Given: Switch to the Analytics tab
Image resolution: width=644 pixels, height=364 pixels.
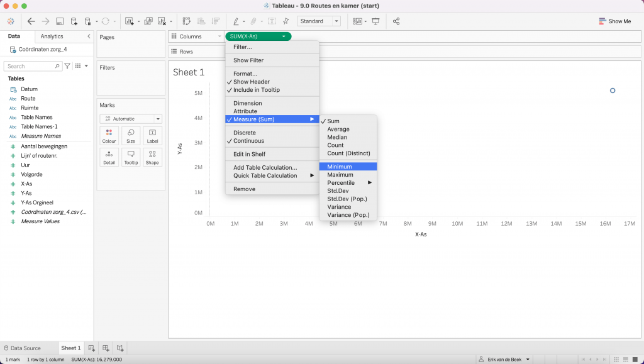Looking at the screenshot, I should pos(52,36).
